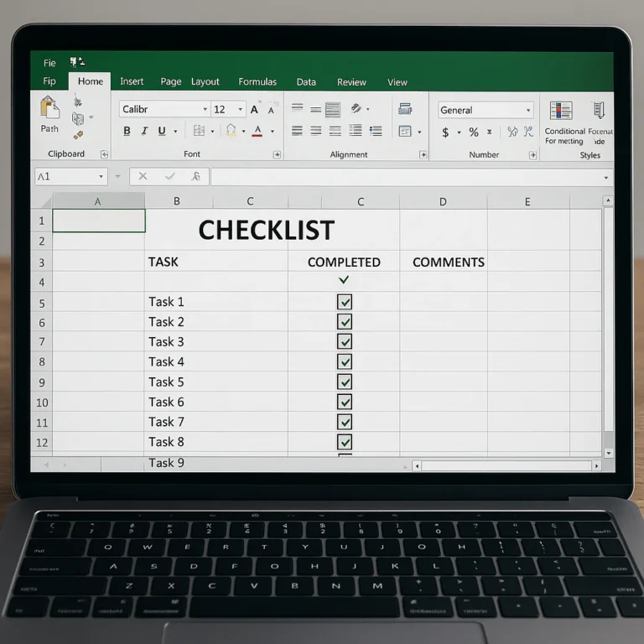Click the Format Painter brush icon
The height and width of the screenshot is (644, 644).
[x=78, y=135]
